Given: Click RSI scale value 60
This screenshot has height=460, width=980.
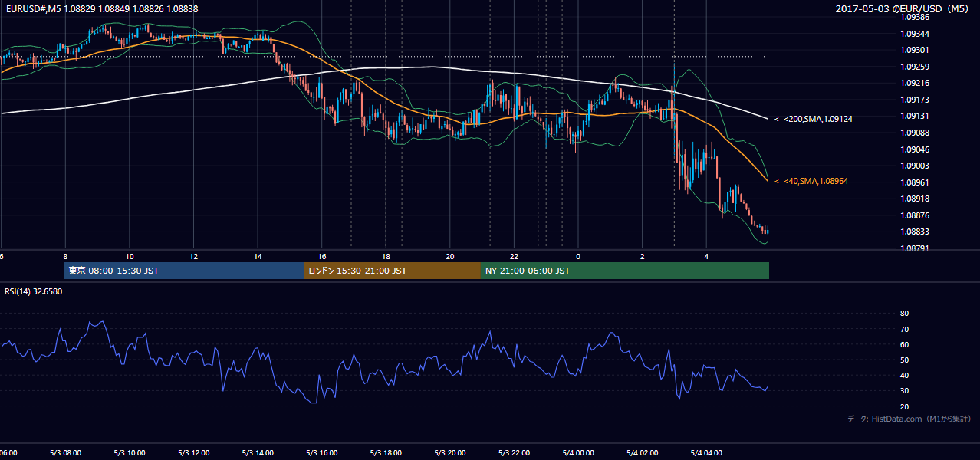Looking at the screenshot, I should pyautogui.click(x=904, y=344).
